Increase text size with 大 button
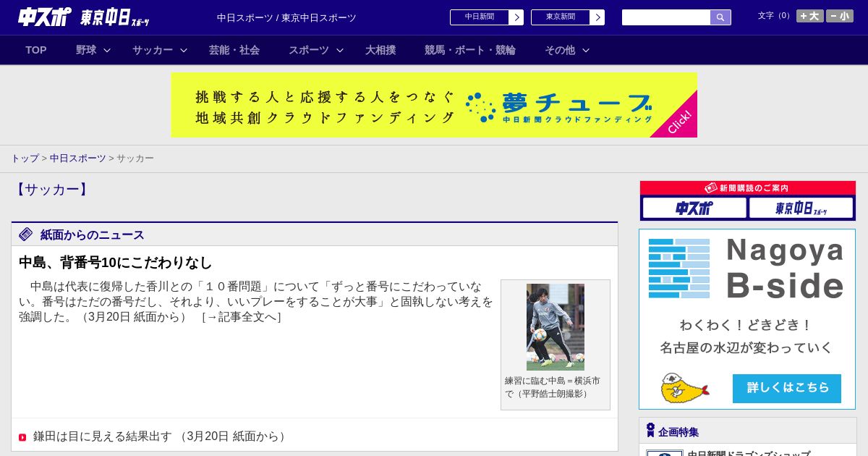The width and height of the screenshot is (868, 456). (810, 16)
